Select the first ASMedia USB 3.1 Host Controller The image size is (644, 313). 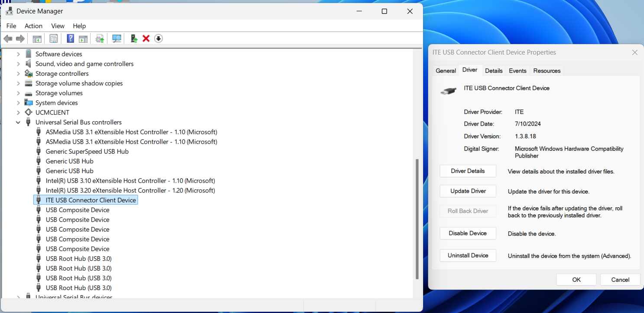coord(131,132)
